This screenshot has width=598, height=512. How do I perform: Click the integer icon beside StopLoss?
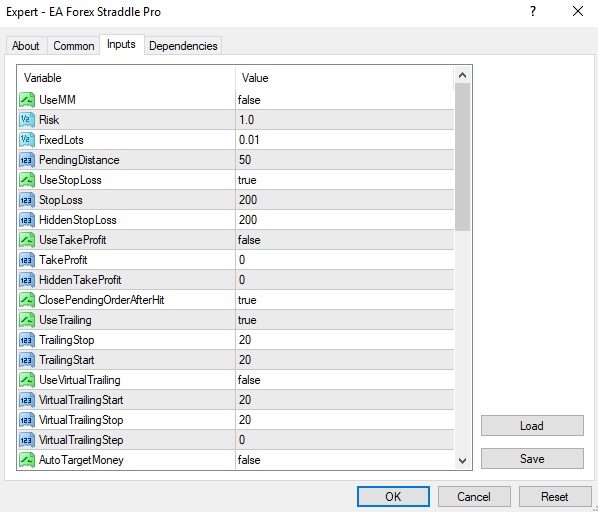27,200
